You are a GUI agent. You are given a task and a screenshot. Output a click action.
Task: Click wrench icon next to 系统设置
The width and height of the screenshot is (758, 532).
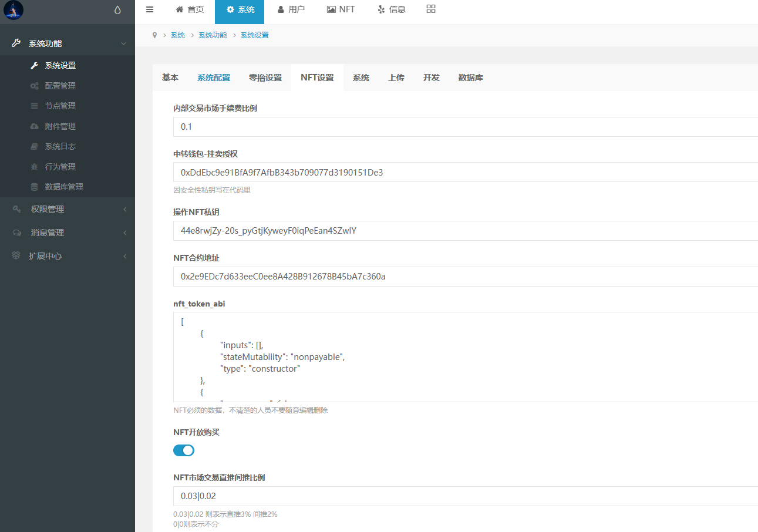pyautogui.click(x=34, y=66)
